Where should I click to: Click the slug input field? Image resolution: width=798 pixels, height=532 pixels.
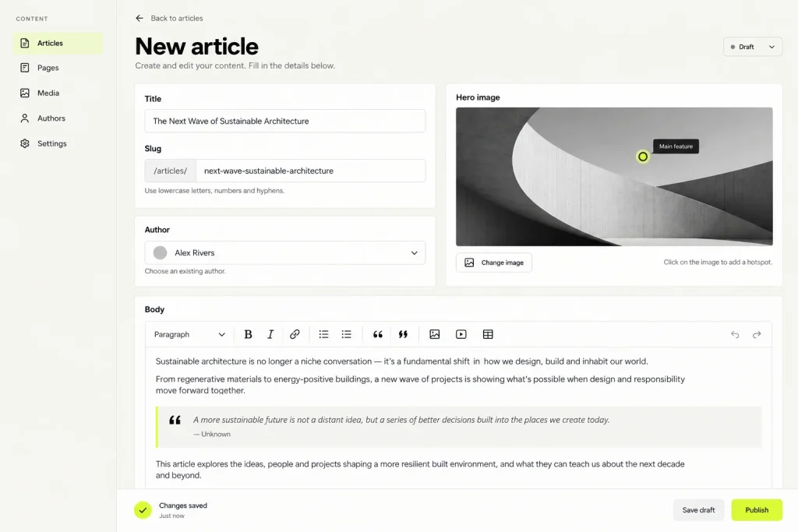(x=310, y=171)
